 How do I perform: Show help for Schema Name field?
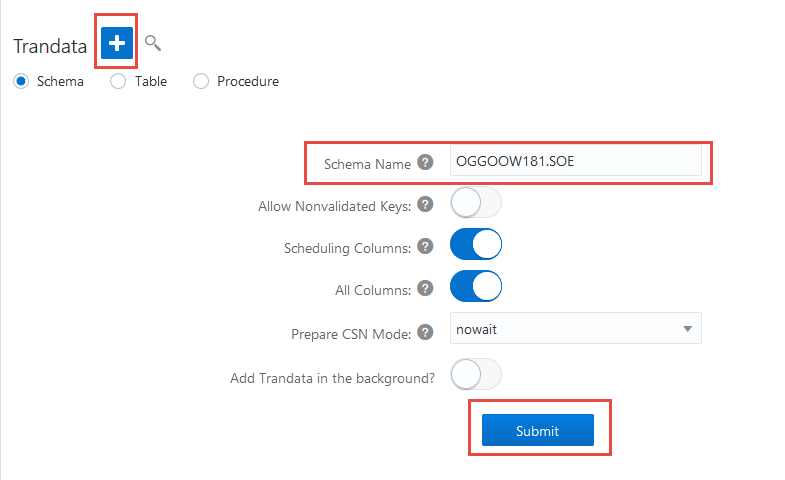tap(425, 162)
